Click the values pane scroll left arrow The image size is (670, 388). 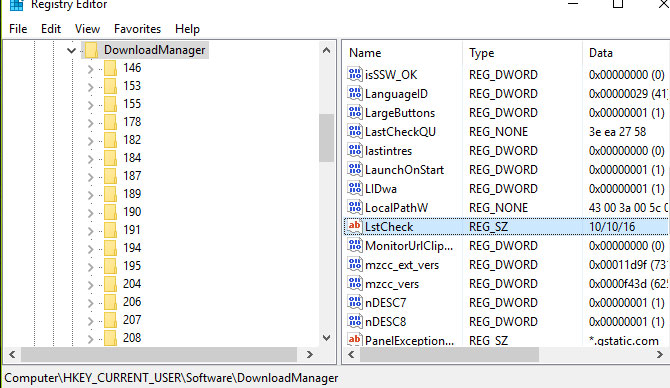pyautogui.click(x=352, y=354)
